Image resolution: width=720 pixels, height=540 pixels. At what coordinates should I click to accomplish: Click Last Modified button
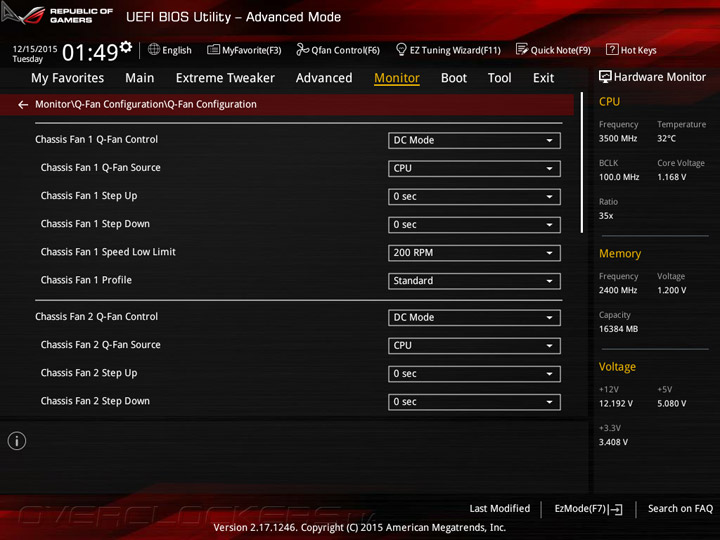[x=500, y=508]
